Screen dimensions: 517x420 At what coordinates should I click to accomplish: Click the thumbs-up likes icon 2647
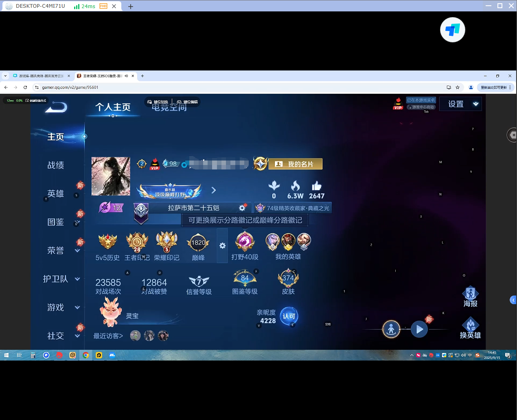click(x=317, y=186)
